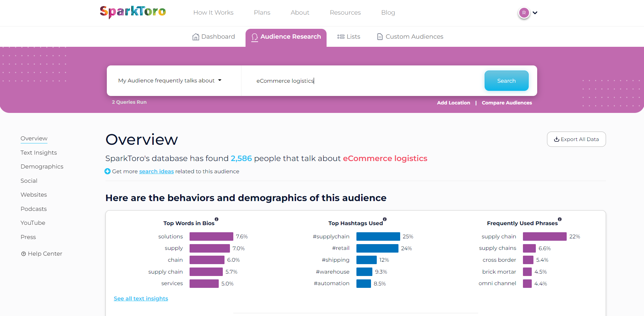Go to Demographics in sidebar
644x316 pixels.
tap(42, 166)
